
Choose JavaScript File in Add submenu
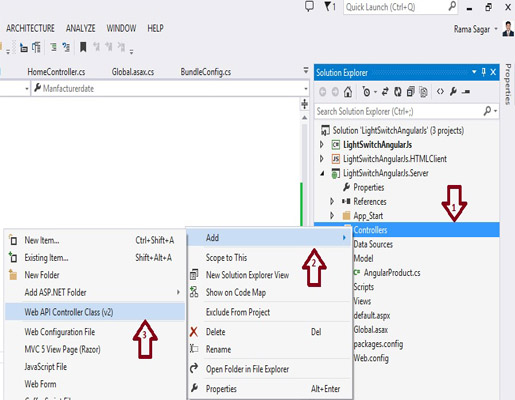(45, 367)
